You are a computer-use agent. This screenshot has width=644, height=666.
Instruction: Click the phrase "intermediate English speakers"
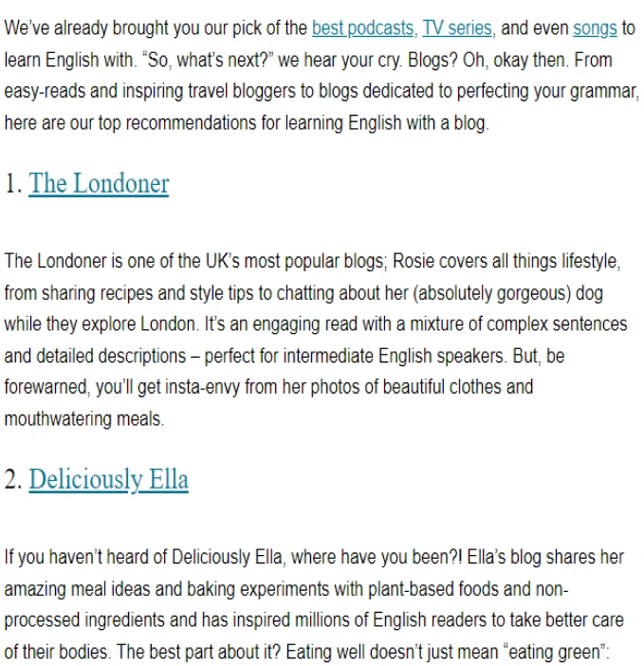(395, 356)
